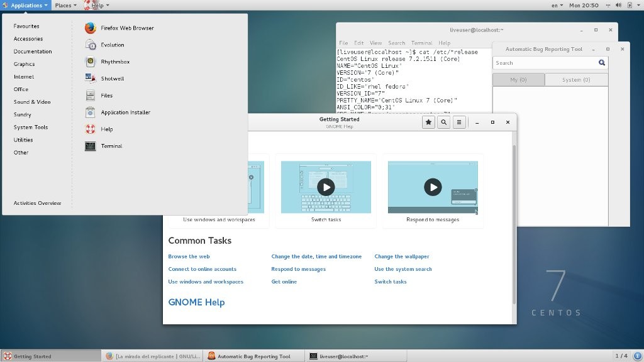
Task: Open the terminal Edit menu
Action: click(x=358, y=43)
